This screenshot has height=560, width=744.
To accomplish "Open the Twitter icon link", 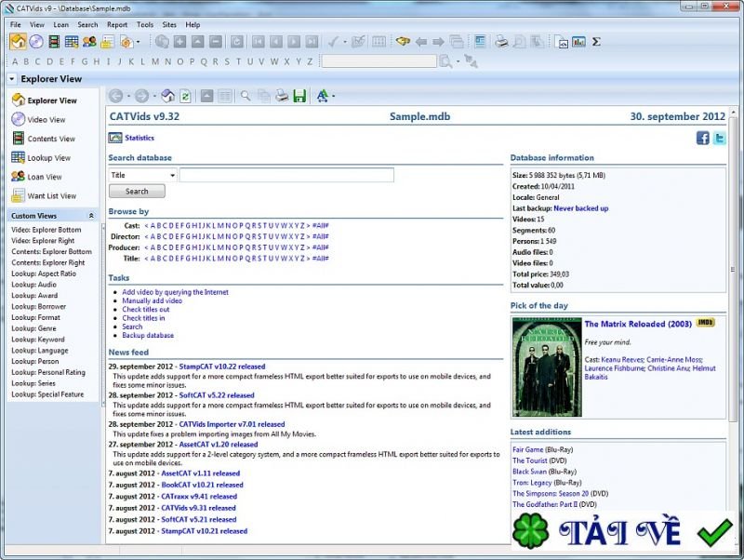I will tap(719, 138).
